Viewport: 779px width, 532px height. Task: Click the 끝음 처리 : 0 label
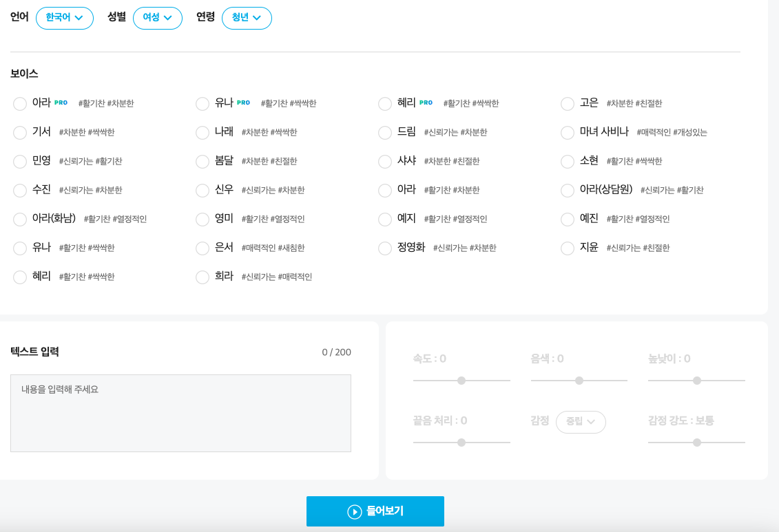coord(440,421)
